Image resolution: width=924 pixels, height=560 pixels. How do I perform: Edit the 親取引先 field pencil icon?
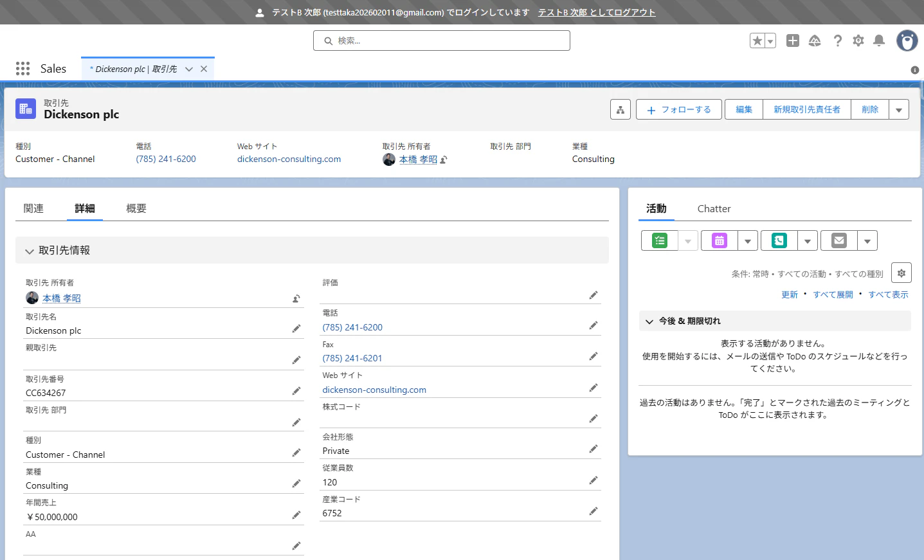tap(296, 360)
